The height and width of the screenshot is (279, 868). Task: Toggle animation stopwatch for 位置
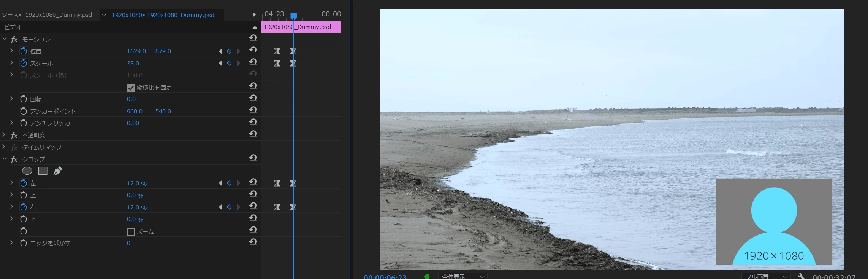click(x=24, y=51)
